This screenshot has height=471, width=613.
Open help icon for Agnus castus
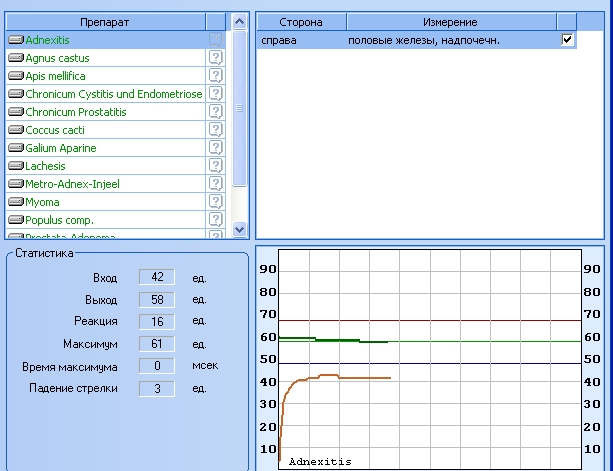click(214, 58)
